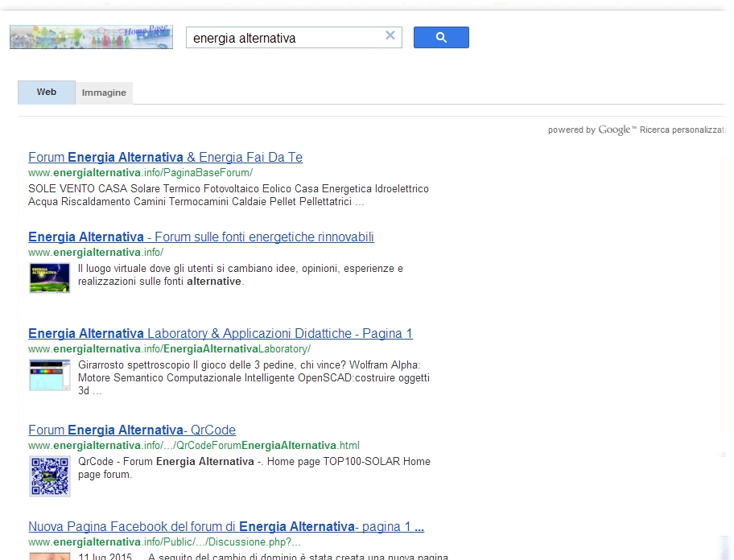Click the '11 lug 2015' date text
The image size is (734, 560).
pos(105,556)
